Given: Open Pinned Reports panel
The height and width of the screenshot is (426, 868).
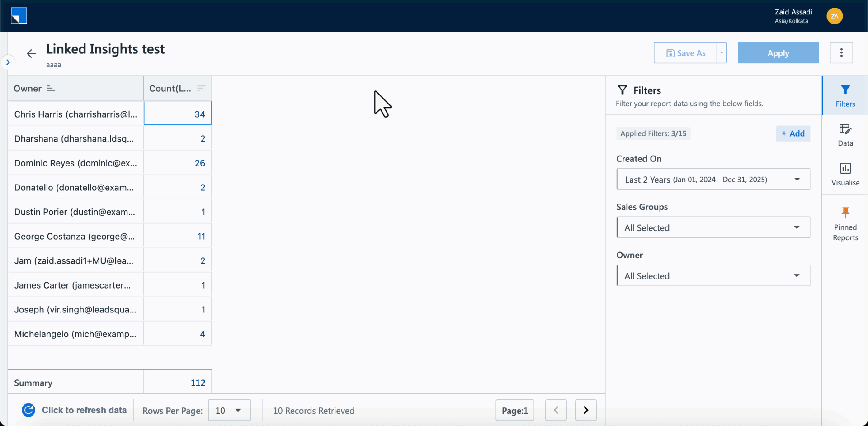Looking at the screenshot, I should (x=845, y=222).
